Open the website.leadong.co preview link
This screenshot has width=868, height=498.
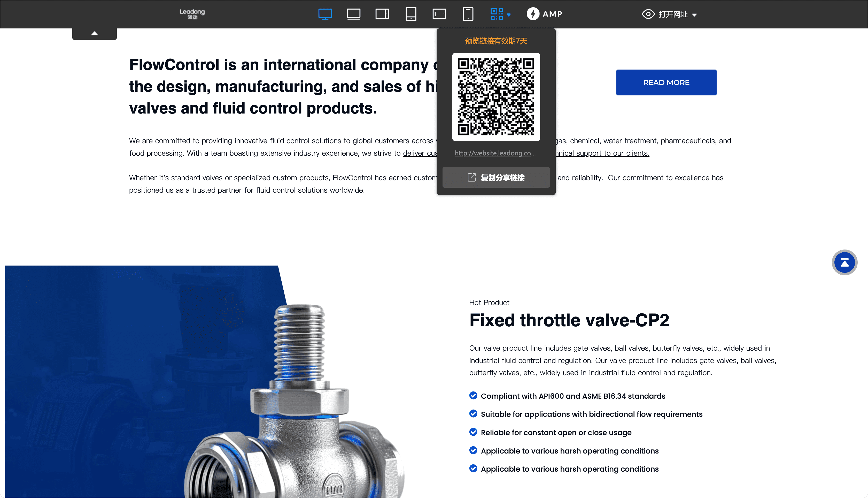[495, 153]
